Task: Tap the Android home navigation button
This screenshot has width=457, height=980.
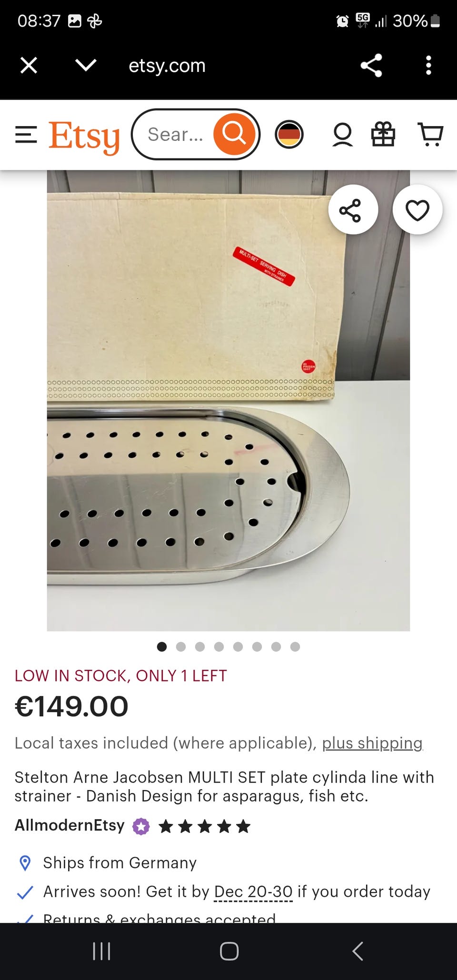Action: [229, 951]
